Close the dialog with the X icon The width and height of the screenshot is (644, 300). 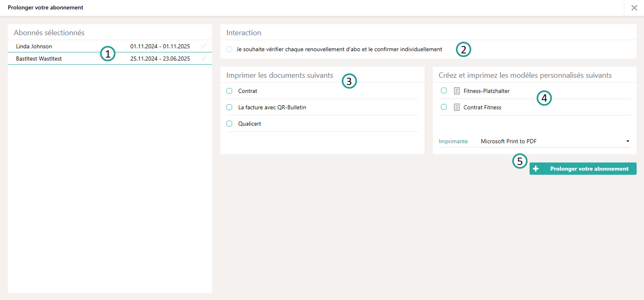coord(634,8)
